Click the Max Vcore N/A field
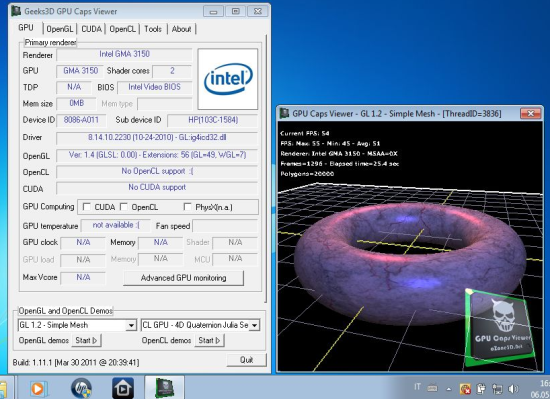550x399 pixels. [83, 278]
